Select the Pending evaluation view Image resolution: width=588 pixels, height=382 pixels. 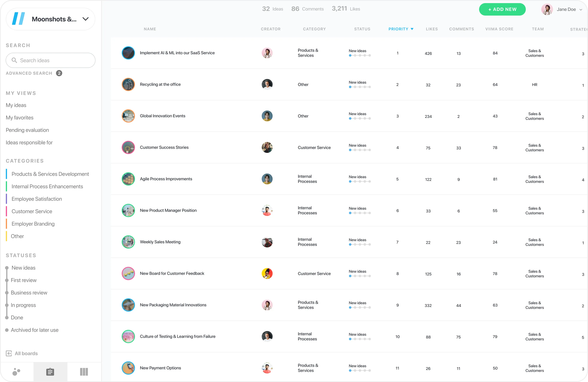pos(27,130)
